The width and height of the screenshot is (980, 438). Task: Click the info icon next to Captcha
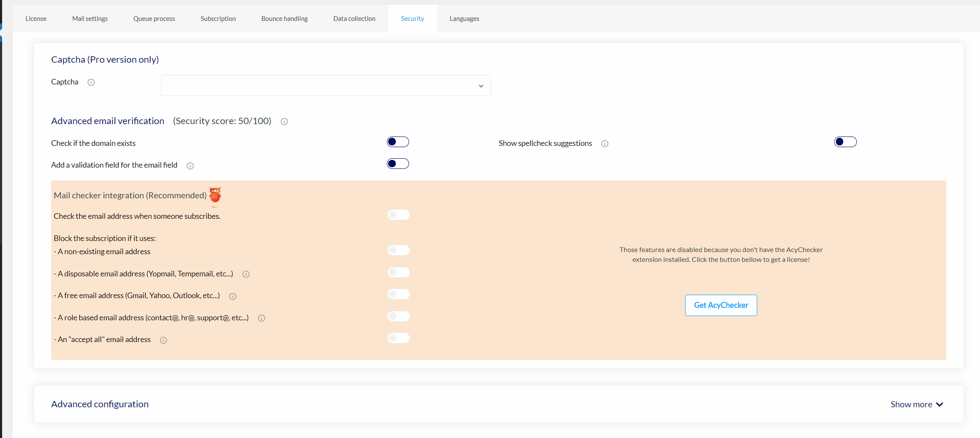91,82
